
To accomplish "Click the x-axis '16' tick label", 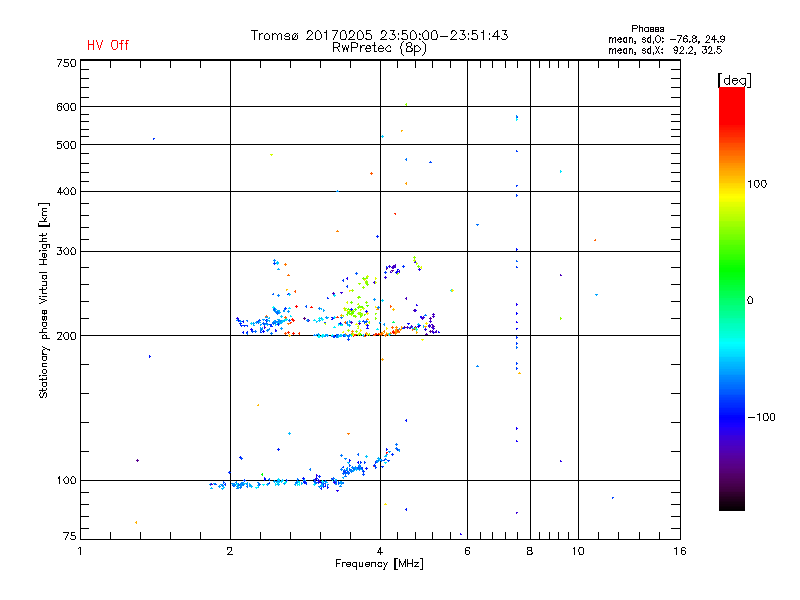I will click(x=680, y=551).
